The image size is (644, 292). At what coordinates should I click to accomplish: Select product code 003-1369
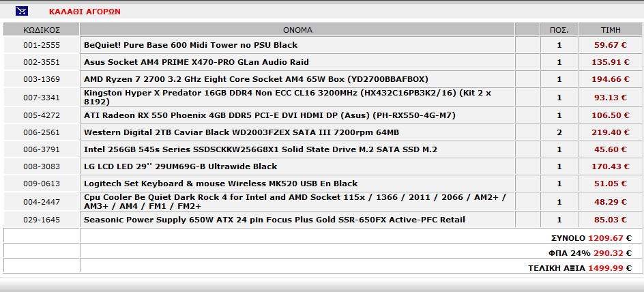click(x=42, y=80)
